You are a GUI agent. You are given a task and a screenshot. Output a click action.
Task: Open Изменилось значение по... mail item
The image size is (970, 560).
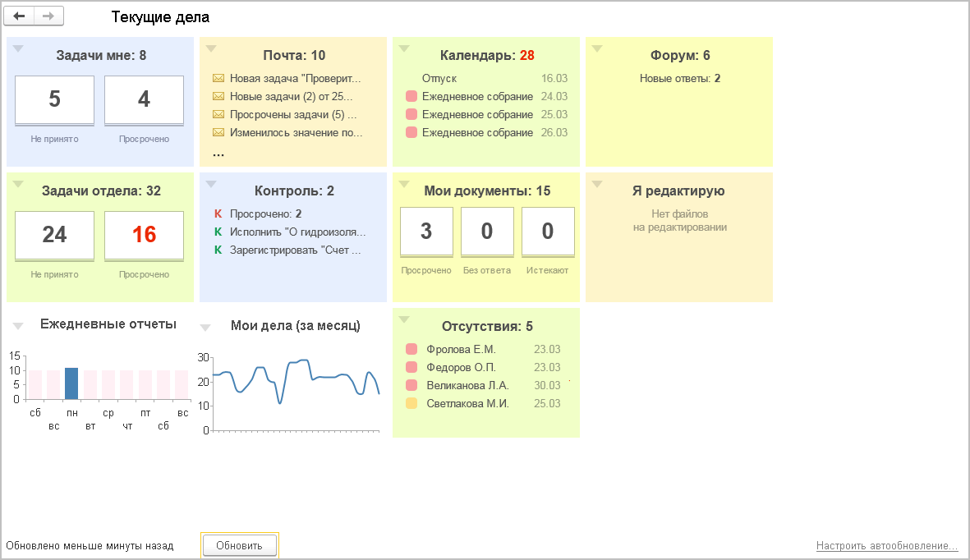point(296,132)
